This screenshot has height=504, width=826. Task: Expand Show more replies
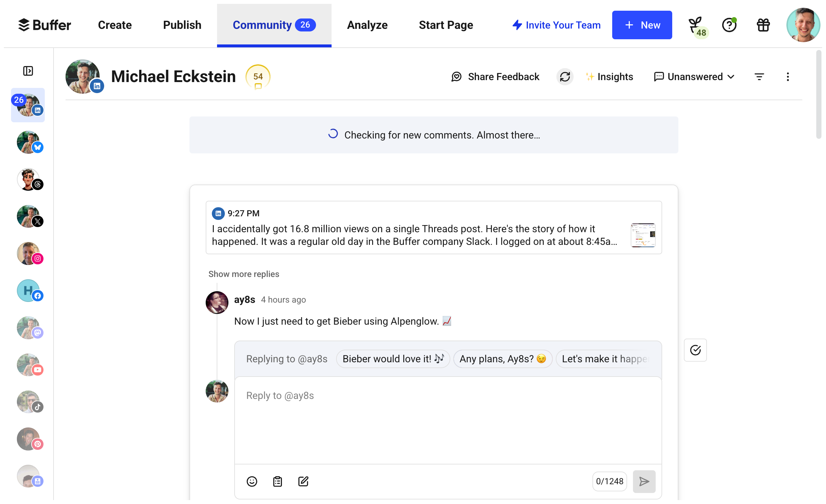coord(244,274)
